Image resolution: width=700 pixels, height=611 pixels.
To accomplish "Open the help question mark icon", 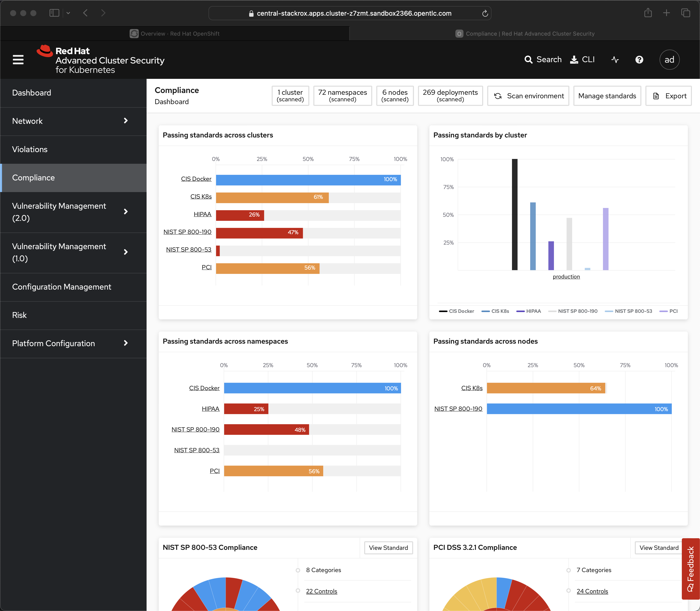I will 639,60.
